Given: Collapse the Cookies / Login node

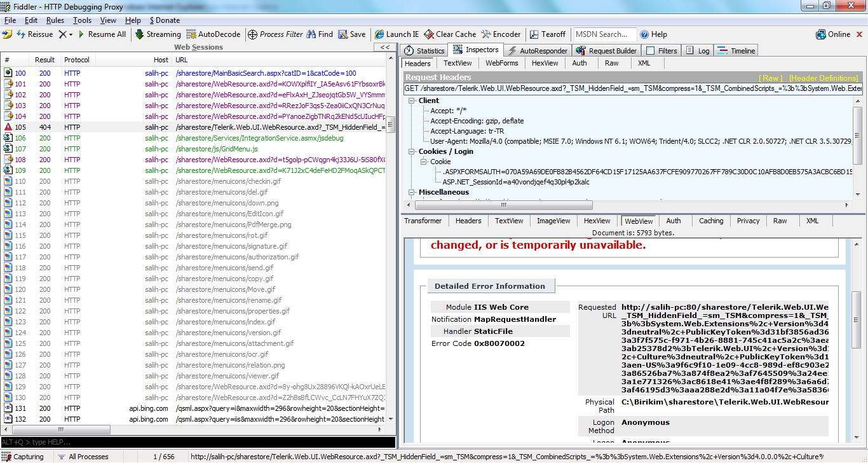Looking at the screenshot, I should coord(412,151).
